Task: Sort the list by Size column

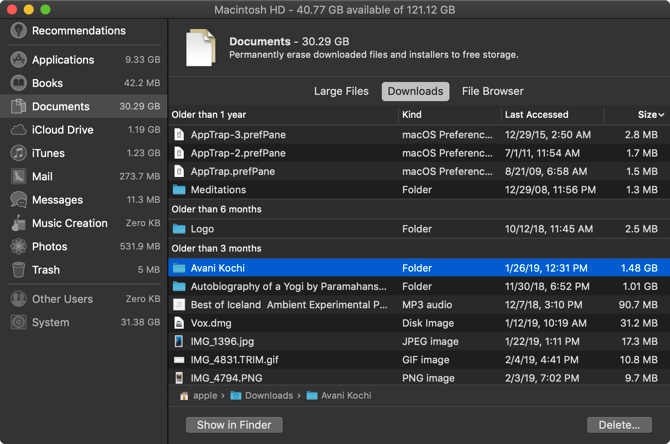Action: point(648,115)
